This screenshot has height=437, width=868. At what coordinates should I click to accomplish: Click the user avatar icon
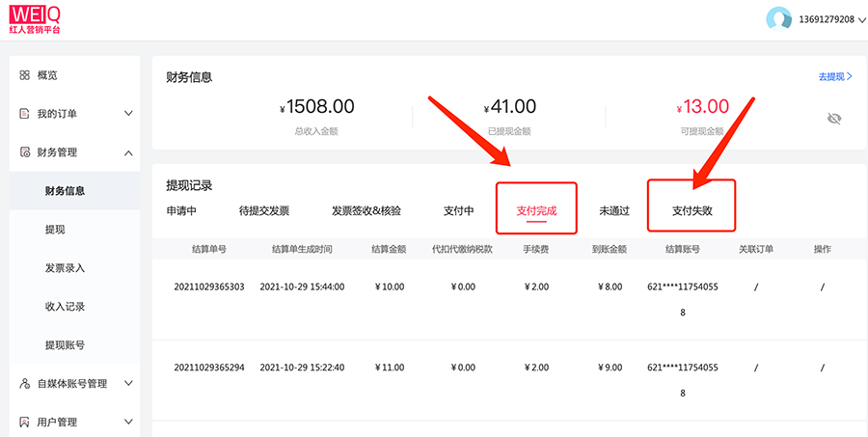(x=778, y=19)
